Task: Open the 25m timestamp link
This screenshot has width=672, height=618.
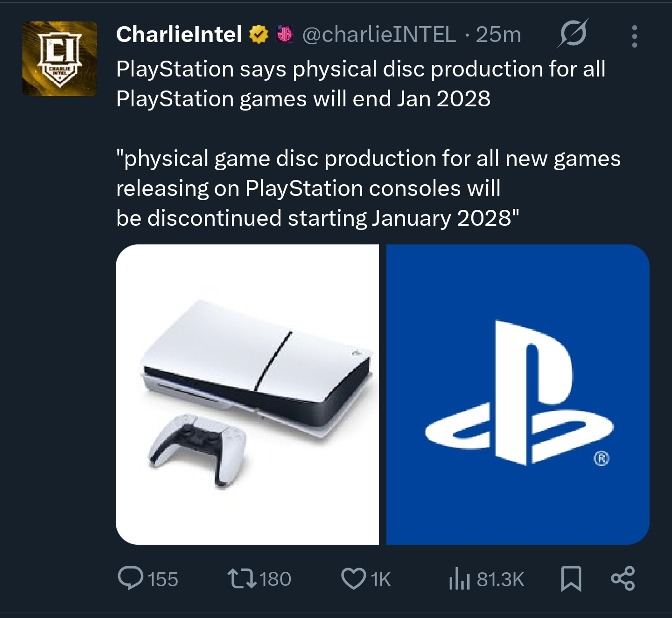Action: (x=498, y=35)
